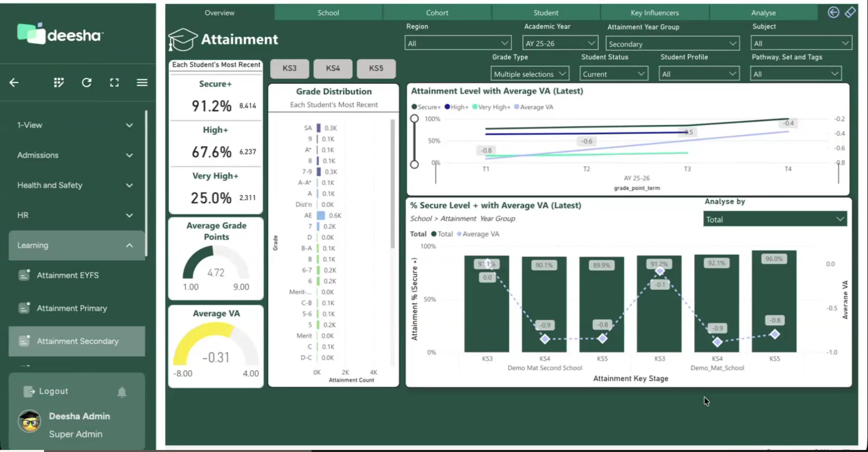Viewport: 868px width, 452px height.
Task: Click the Demo Mat Second School label
Action: pyautogui.click(x=545, y=368)
